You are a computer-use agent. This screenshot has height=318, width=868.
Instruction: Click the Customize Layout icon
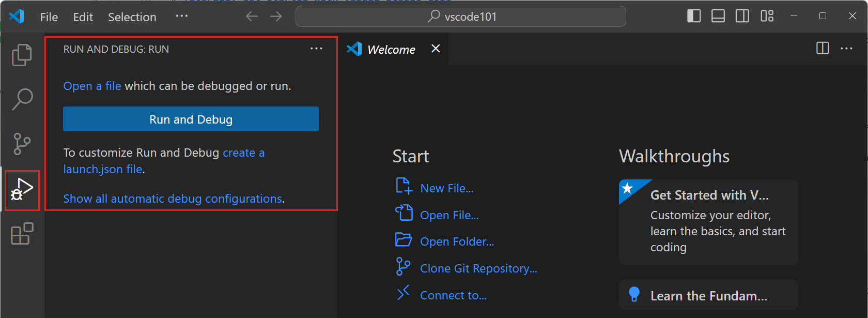click(x=767, y=17)
